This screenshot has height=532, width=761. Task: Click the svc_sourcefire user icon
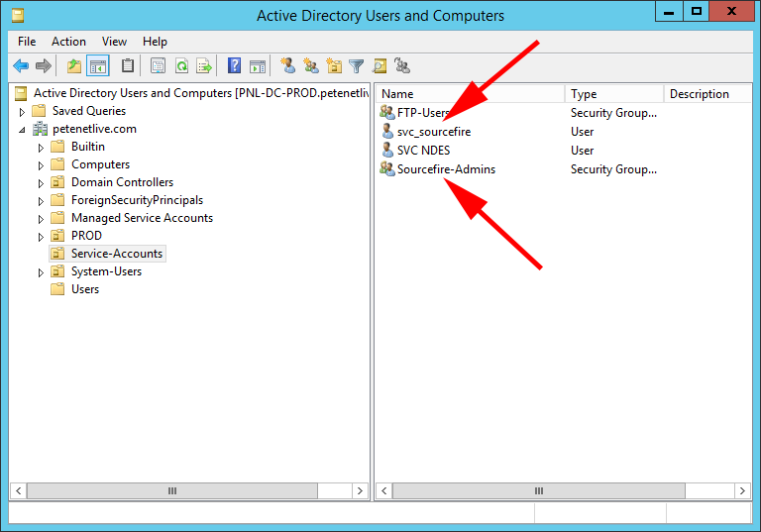[387, 132]
